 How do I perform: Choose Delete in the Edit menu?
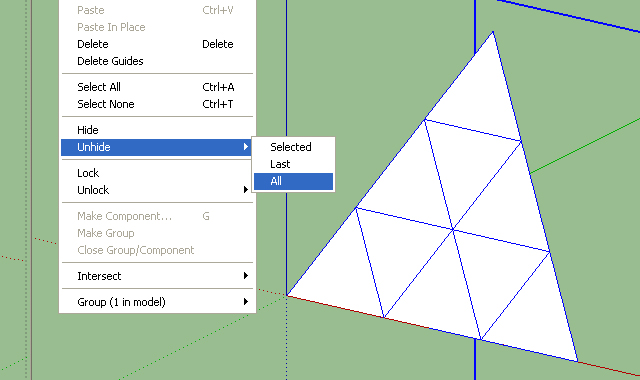point(157,44)
